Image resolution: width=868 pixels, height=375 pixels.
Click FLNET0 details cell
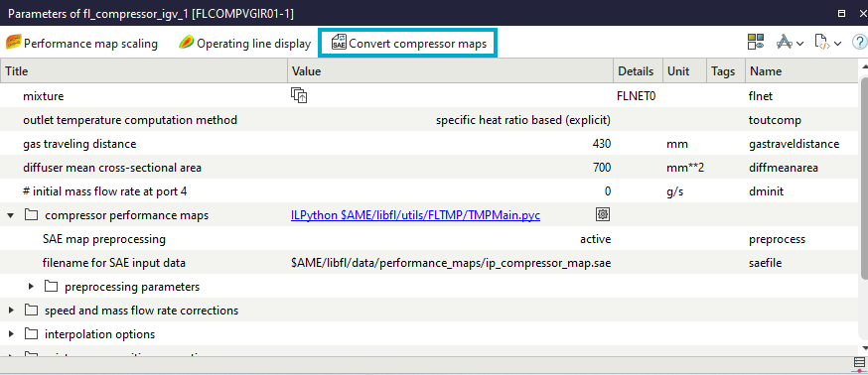[x=636, y=95]
